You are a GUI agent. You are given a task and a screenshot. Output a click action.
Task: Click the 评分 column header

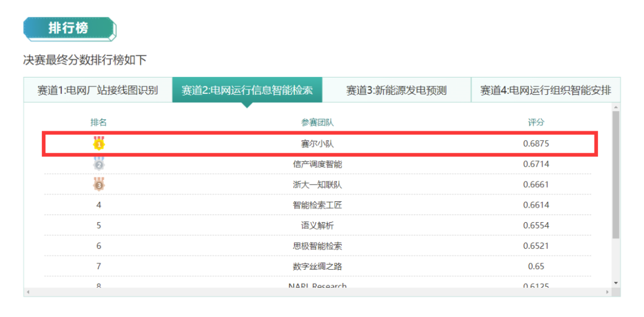coord(536,122)
